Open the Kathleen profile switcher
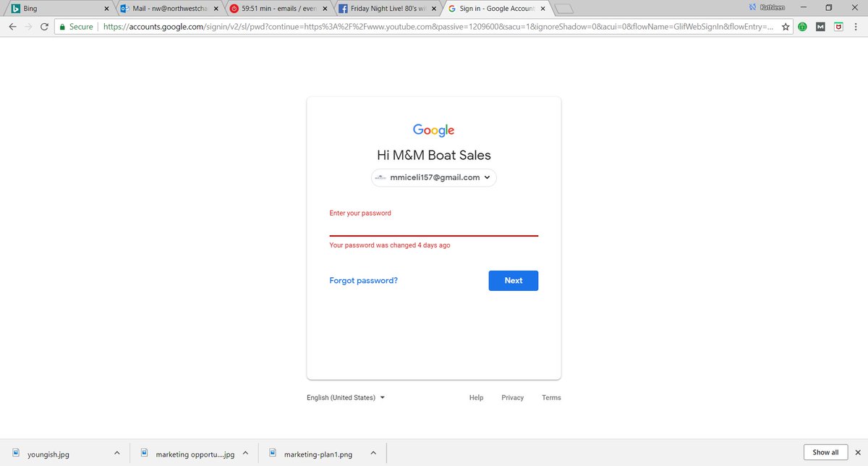 [x=767, y=7]
